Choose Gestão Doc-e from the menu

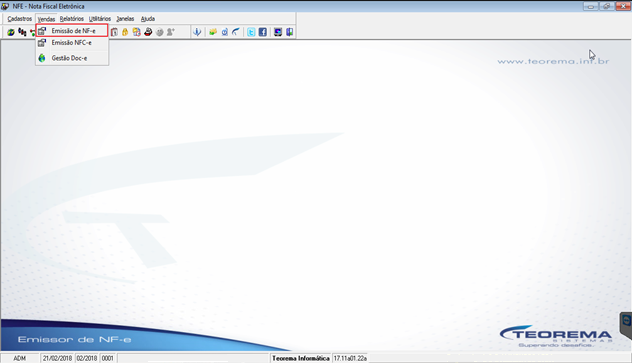point(72,58)
